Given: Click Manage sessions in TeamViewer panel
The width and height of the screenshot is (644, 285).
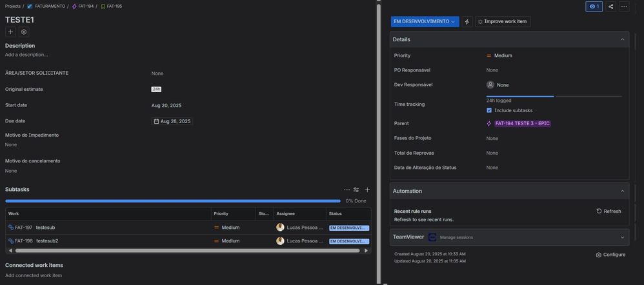Looking at the screenshot, I should [456, 237].
